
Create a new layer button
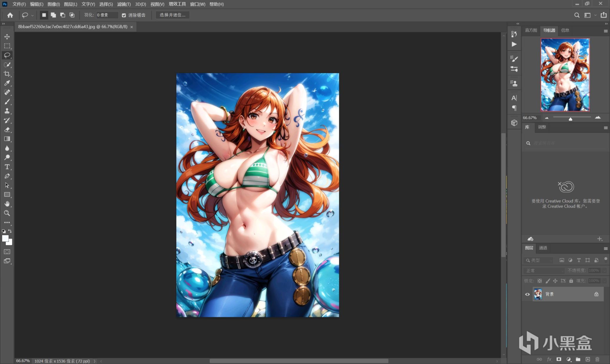coord(588,359)
